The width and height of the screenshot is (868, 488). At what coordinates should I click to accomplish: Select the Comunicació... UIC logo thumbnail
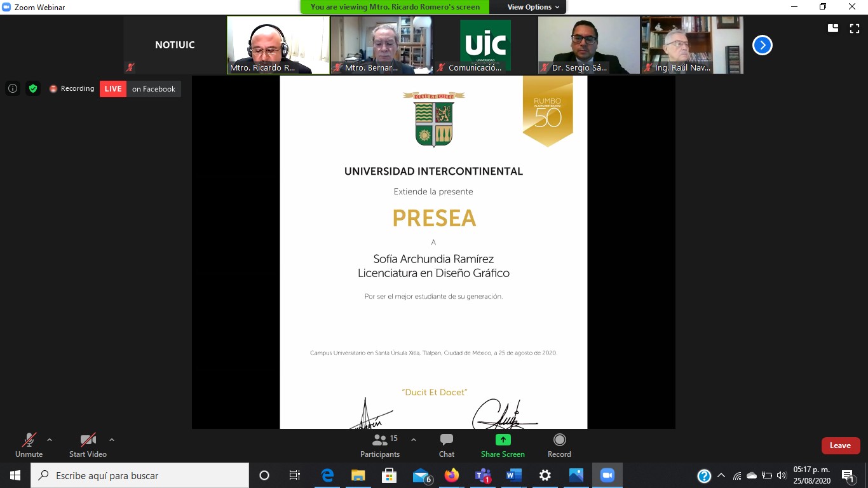pos(485,45)
